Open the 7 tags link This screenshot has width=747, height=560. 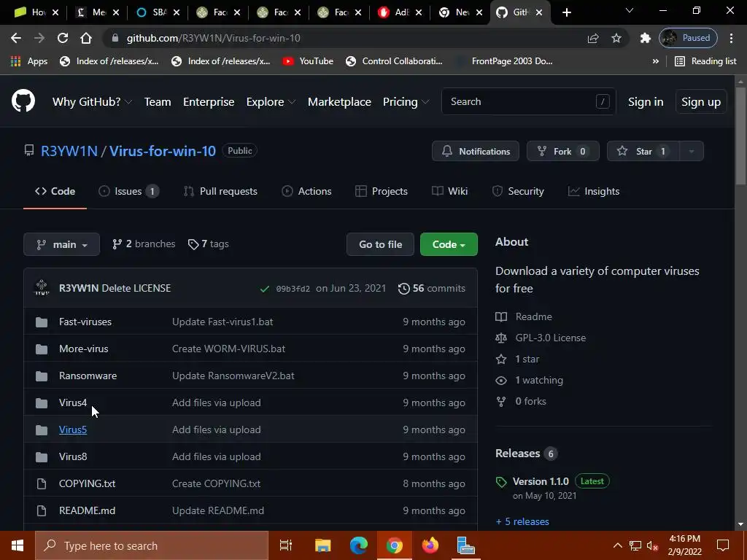coord(208,244)
